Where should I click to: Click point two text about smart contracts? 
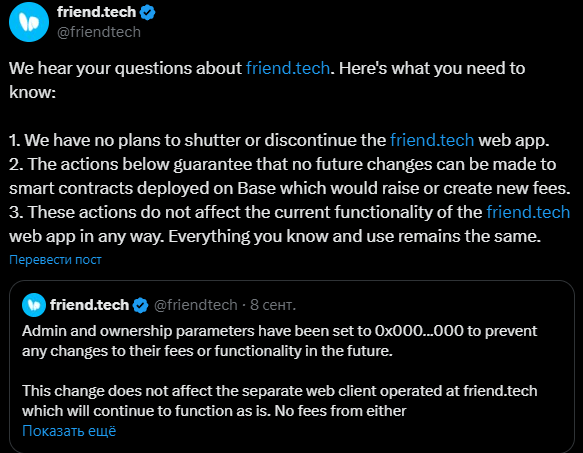[290, 176]
